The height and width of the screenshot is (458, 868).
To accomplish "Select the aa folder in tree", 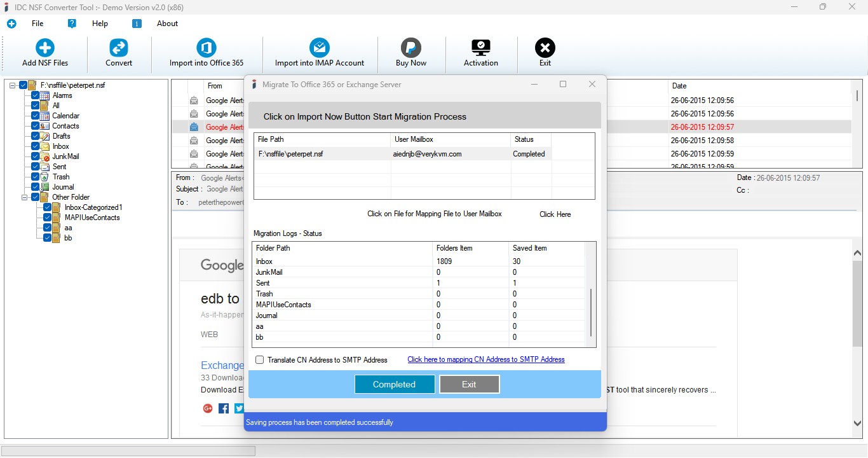I will click(x=68, y=228).
